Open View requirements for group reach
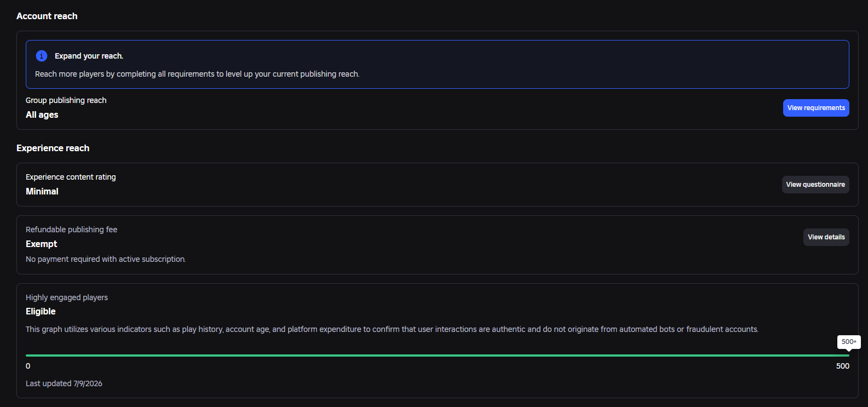The image size is (868, 407). click(816, 108)
